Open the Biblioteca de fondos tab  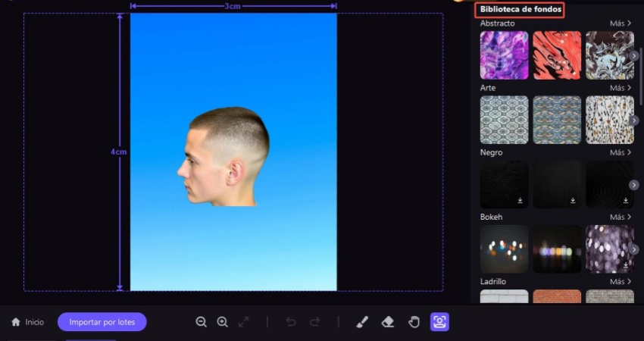520,10
